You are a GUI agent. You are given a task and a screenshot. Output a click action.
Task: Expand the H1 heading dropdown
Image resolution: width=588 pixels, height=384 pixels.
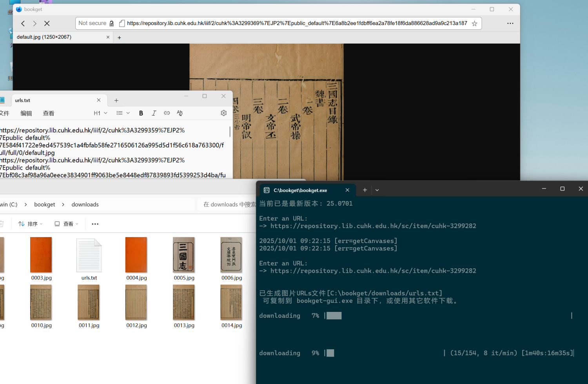[100, 113]
